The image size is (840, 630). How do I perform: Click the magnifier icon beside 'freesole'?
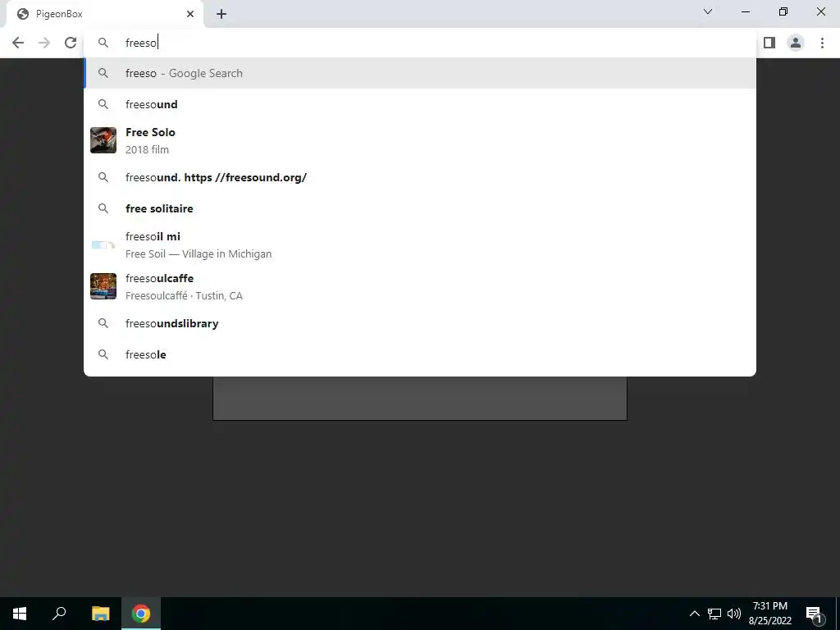point(103,354)
